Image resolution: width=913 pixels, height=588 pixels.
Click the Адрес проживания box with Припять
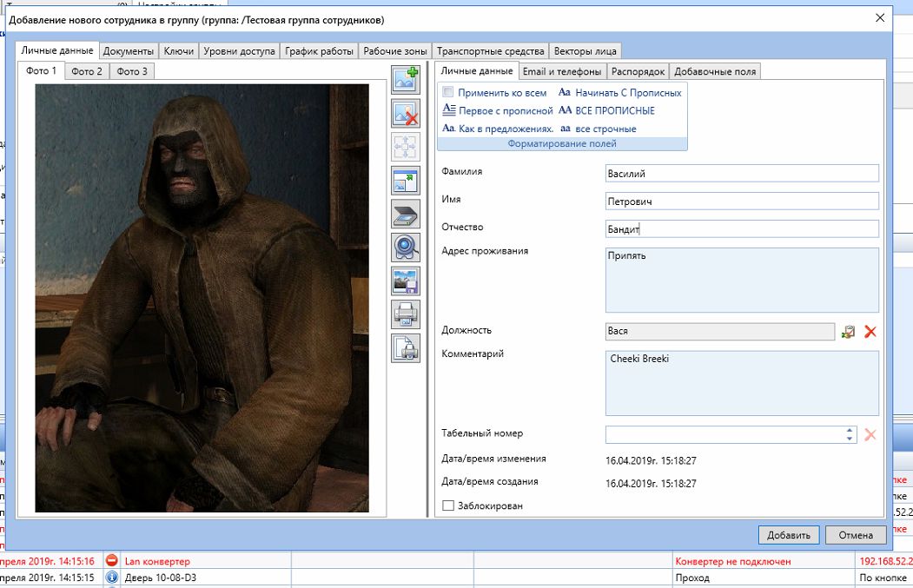coord(742,280)
